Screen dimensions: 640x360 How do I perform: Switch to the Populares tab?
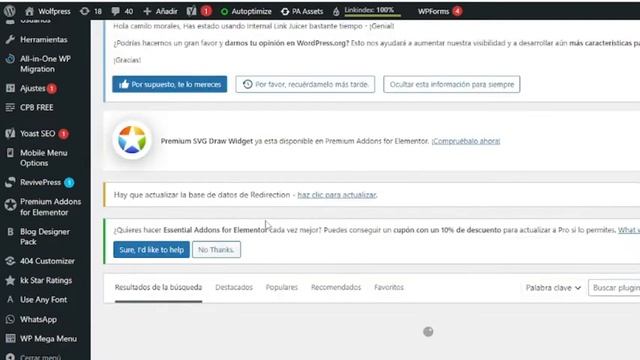(282, 287)
